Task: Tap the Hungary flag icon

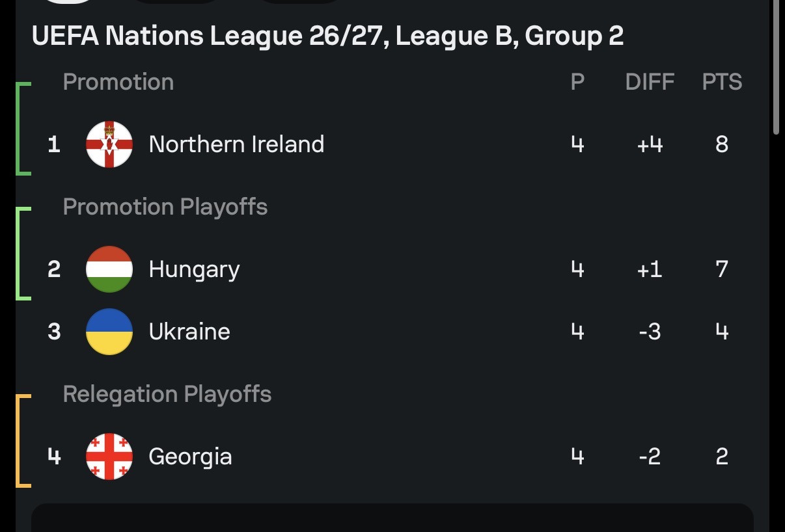Action: coord(109,269)
